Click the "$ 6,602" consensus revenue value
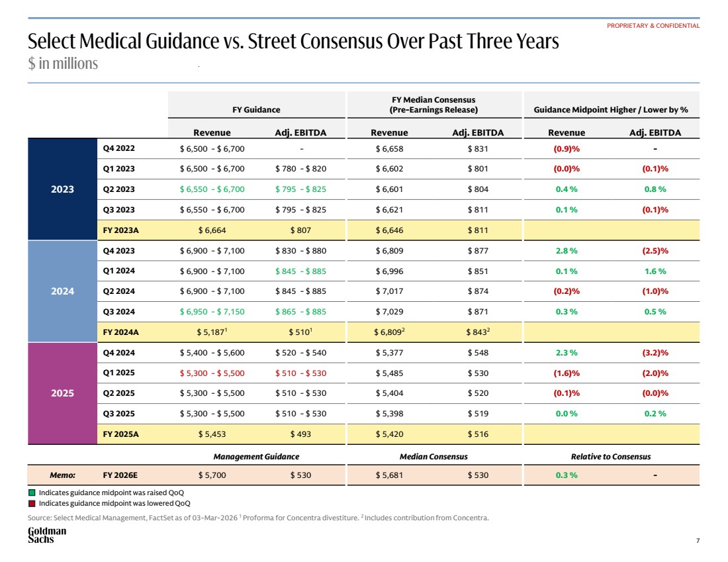 coord(390,169)
